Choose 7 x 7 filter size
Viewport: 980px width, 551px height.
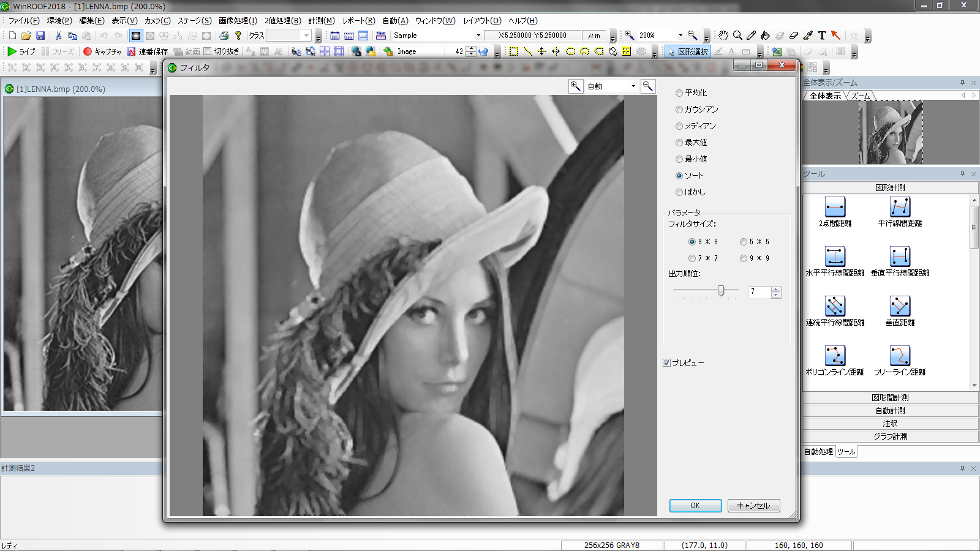[x=692, y=258]
